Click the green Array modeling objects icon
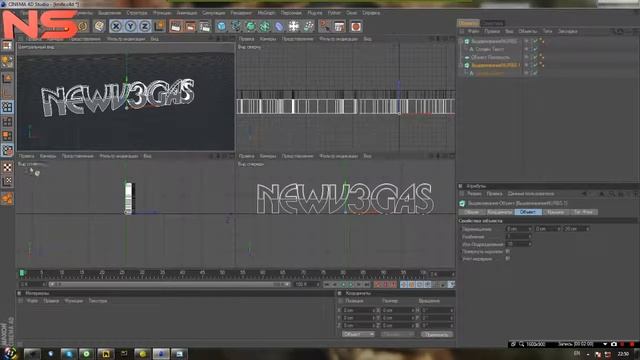The width and height of the screenshot is (640, 360). (x=264, y=27)
